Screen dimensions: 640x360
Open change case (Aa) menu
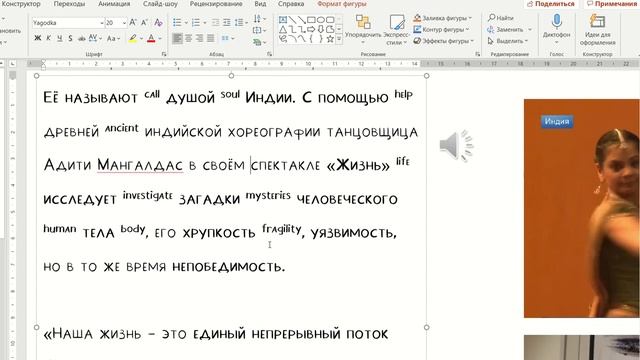(x=113, y=38)
